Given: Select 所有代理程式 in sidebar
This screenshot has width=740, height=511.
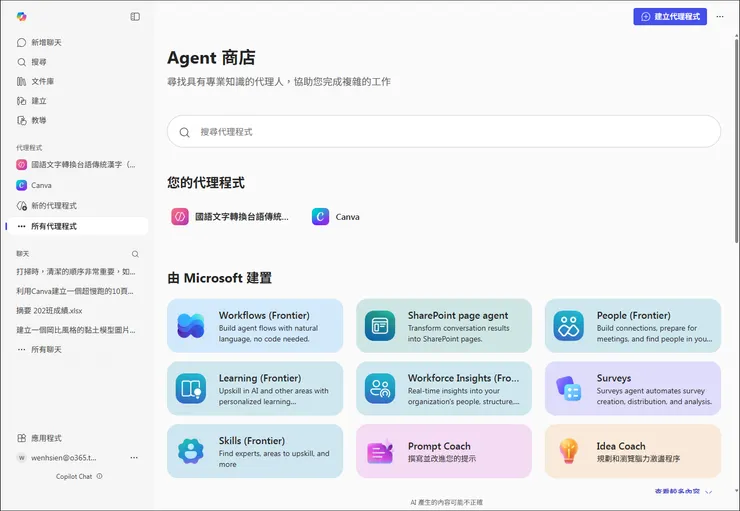Looking at the screenshot, I should [77, 226].
